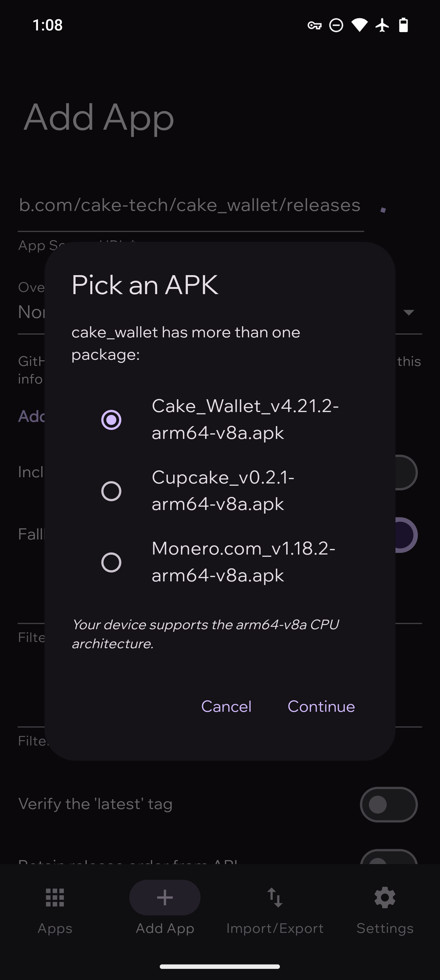Tap the Import/Export tab label

coord(275,928)
